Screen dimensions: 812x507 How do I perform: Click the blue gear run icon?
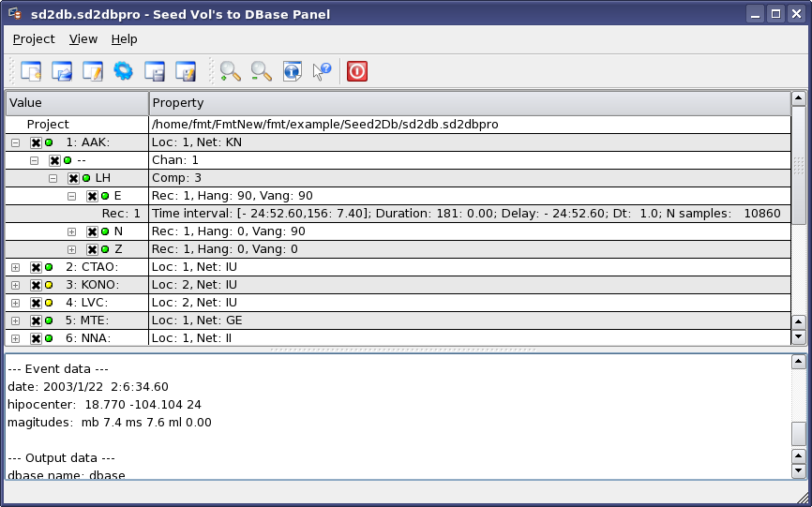[123, 71]
